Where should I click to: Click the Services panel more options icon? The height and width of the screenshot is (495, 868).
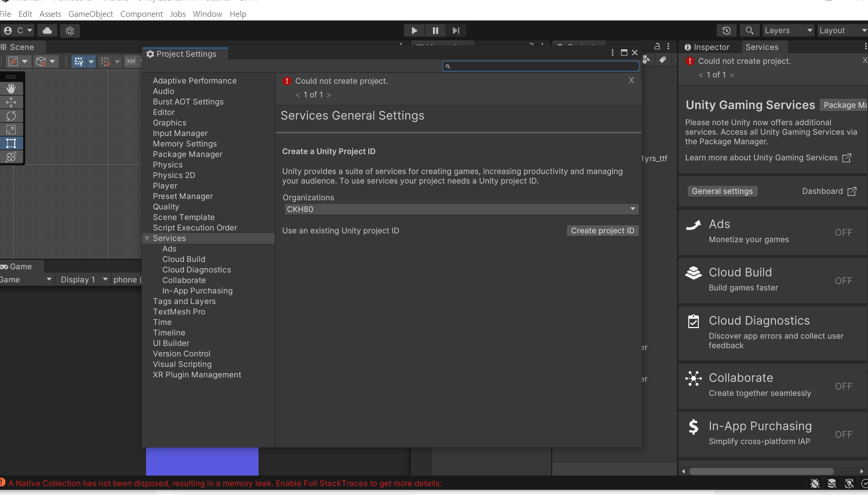(x=865, y=47)
